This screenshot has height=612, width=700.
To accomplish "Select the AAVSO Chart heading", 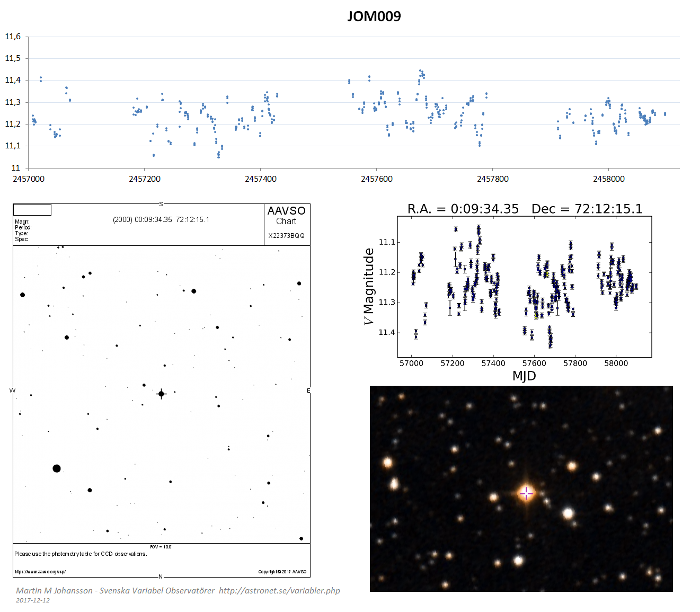I will (286, 215).
